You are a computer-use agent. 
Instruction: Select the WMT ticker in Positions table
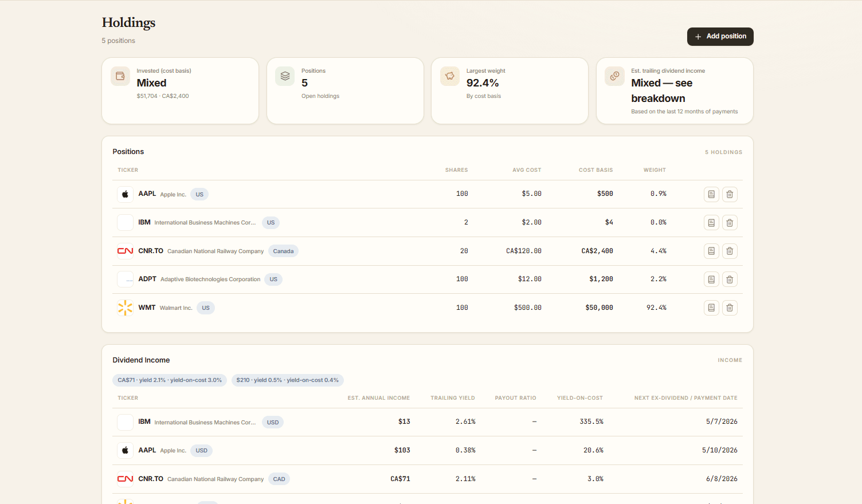click(x=147, y=308)
